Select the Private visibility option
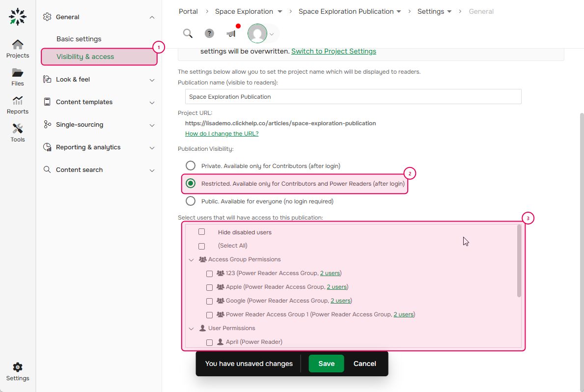The width and height of the screenshot is (584, 392). tap(190, 166)
